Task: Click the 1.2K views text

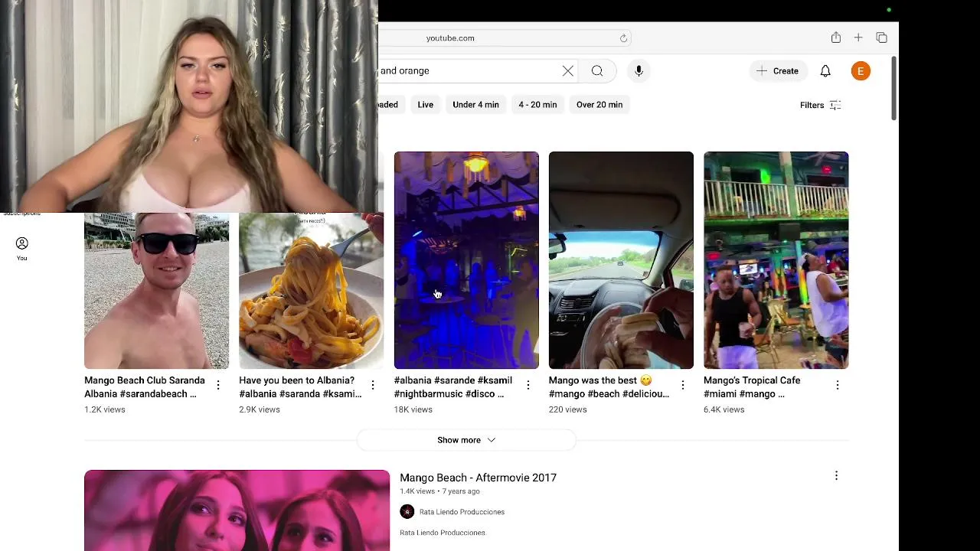Action: pos(105,409)
